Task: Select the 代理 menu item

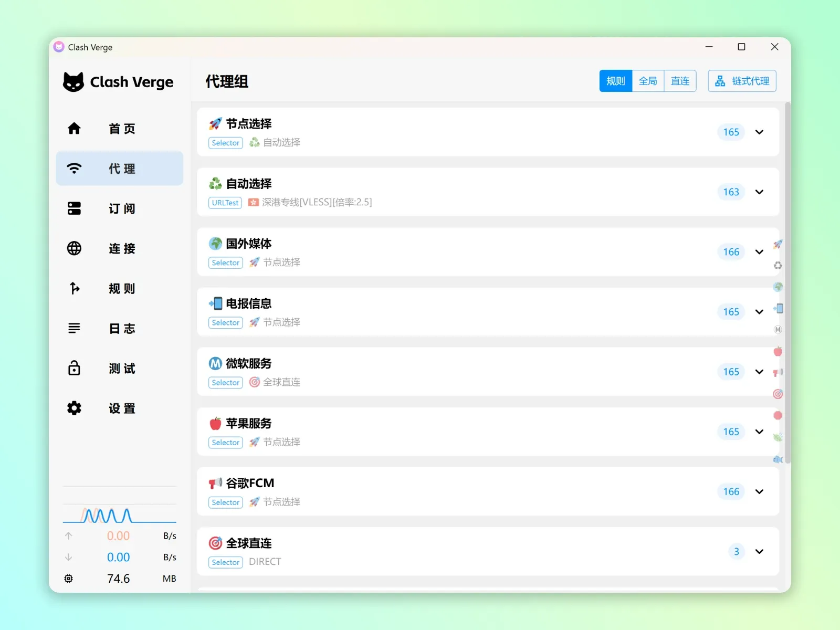Action: pyautogui.click(x=120, y=169)
